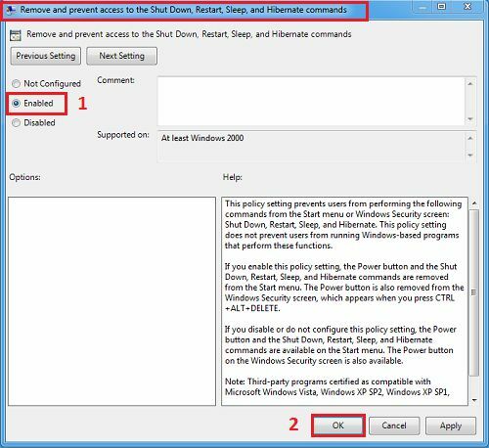Click the Help panel scroll down arrow

click(x=474, y=400)
